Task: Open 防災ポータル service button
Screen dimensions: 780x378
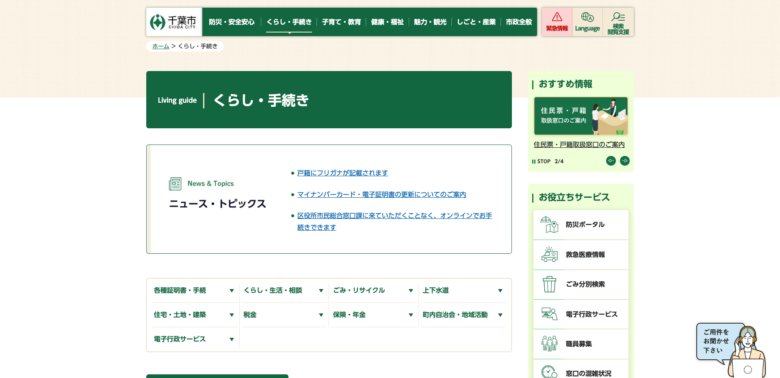Action: [581, 225]
